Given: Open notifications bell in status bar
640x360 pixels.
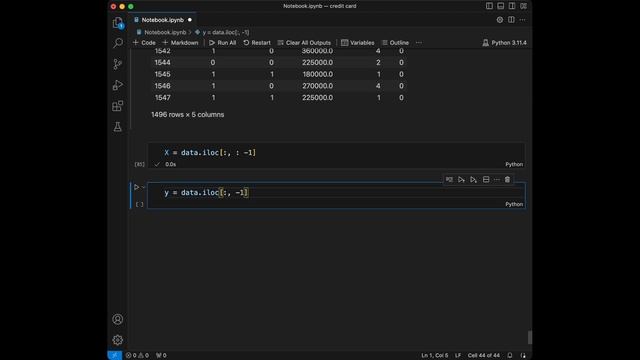Looking at the screenshot, I should (510, 355).
